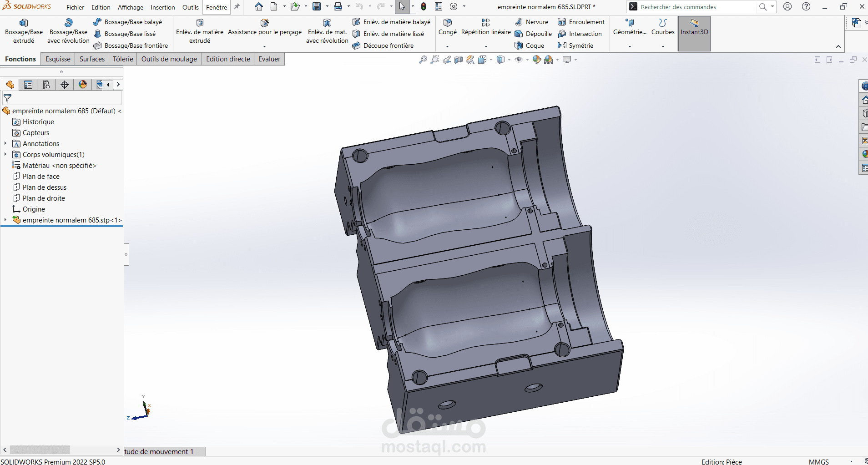The height and width of the screenshot is (465, 868).
Task: Open the PropertyManager tab icon
Action: coord(28,85)
